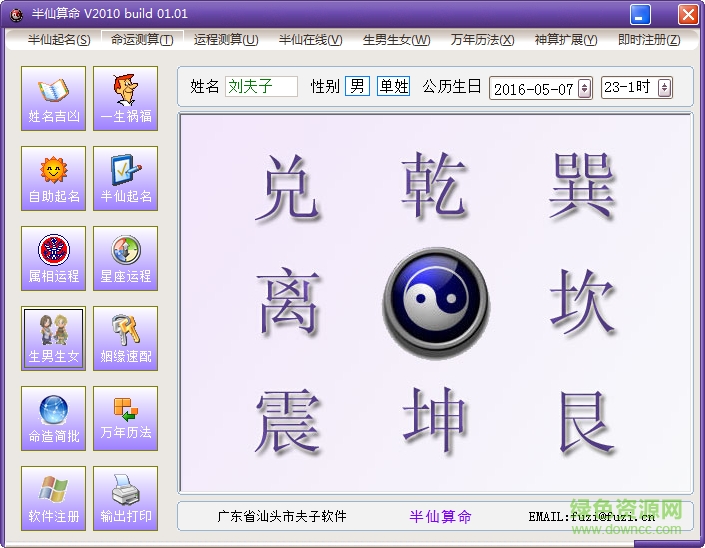
Task: Click the 坤 trigram character
Action: (x=434, y=420)
